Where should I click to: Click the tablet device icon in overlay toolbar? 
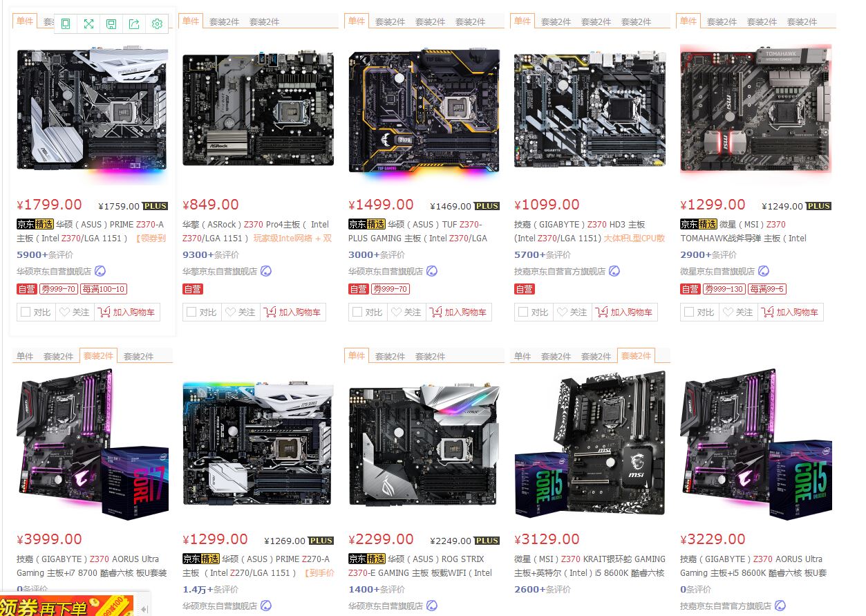pyautogui.click(x=66, y=24)
